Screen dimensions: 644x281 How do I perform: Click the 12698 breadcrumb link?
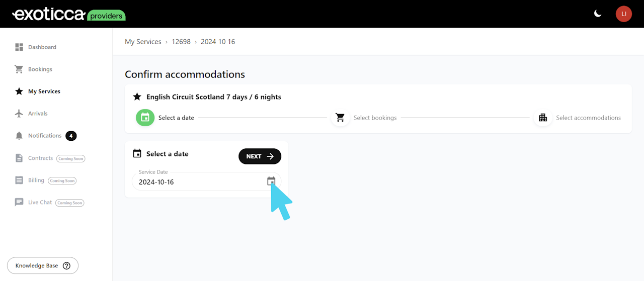tap(181, 42)
